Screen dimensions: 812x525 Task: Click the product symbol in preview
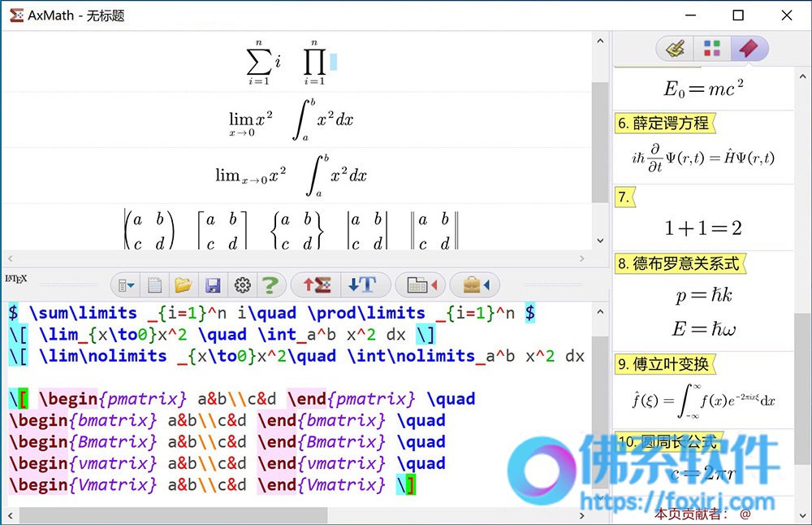pyautogui.click(x=314, y=63)
